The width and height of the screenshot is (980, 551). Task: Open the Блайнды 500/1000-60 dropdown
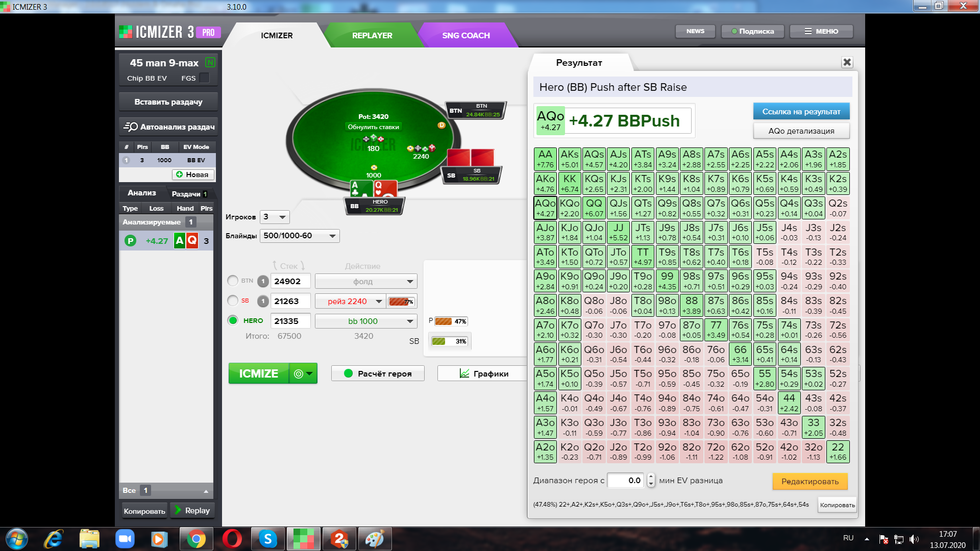[x=300, y=236]
